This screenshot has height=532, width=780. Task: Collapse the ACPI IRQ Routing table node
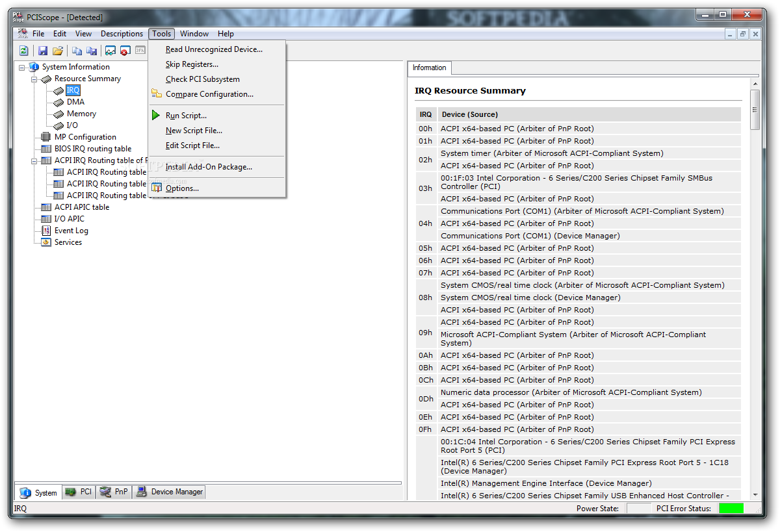[34, 160]
